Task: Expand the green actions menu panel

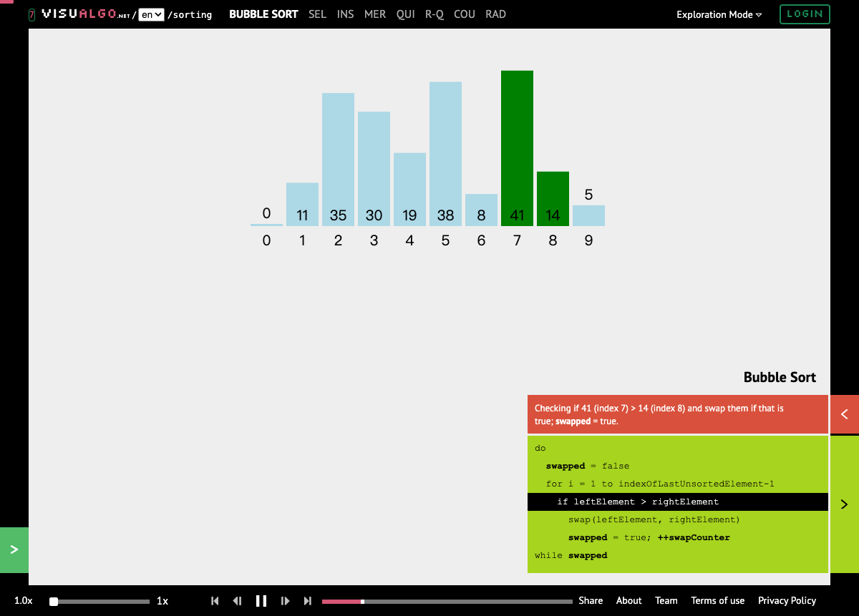Action: point(14,549)
